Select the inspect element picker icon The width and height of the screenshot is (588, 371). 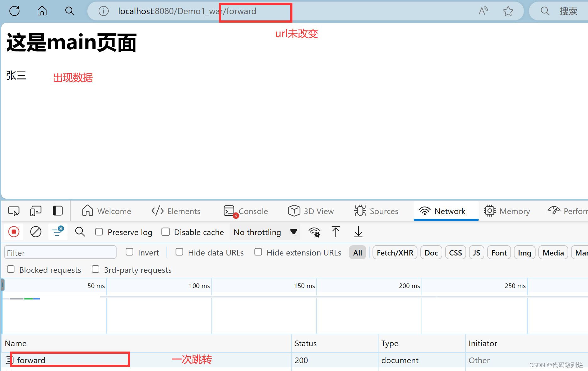[14, 211]
